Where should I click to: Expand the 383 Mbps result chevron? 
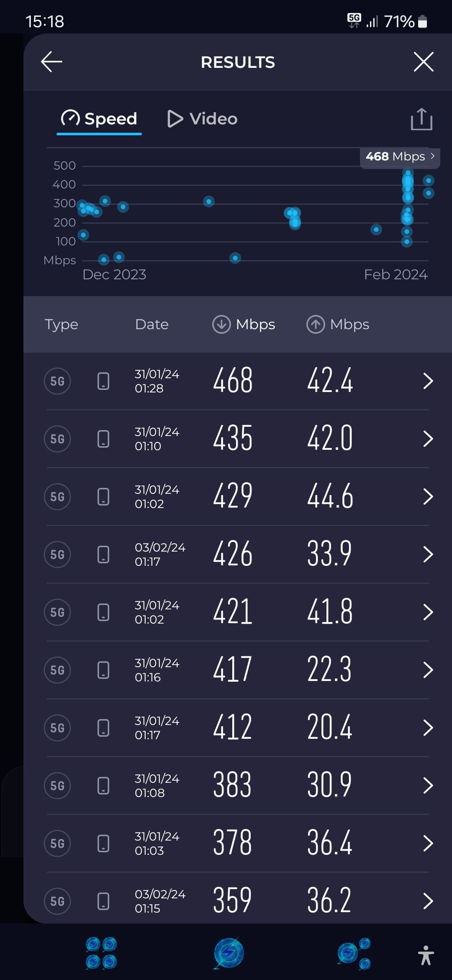point(427,786)
